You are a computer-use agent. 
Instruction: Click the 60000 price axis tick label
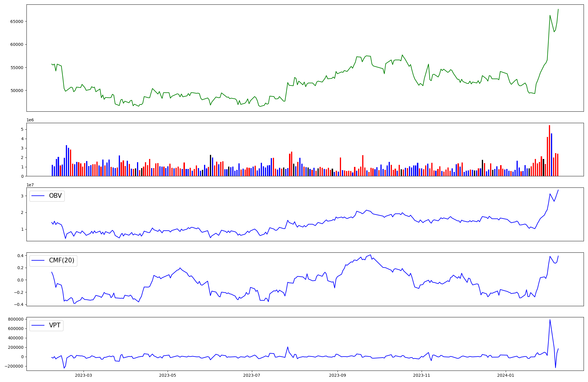pos(17,44)
